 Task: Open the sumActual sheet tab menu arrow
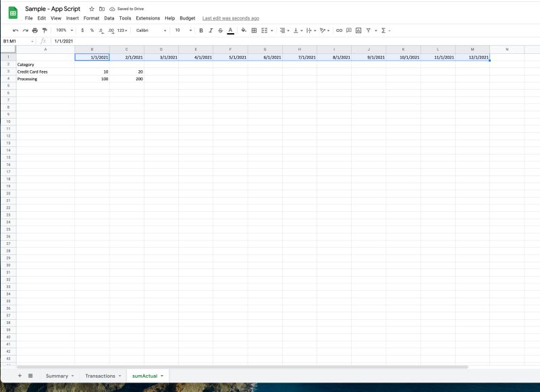162,376
